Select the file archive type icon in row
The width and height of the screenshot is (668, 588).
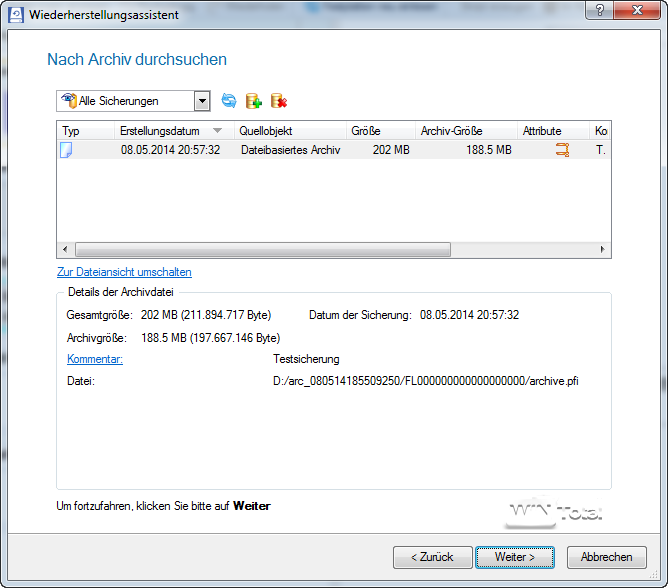pyautogui.click(x=66, y=150)
